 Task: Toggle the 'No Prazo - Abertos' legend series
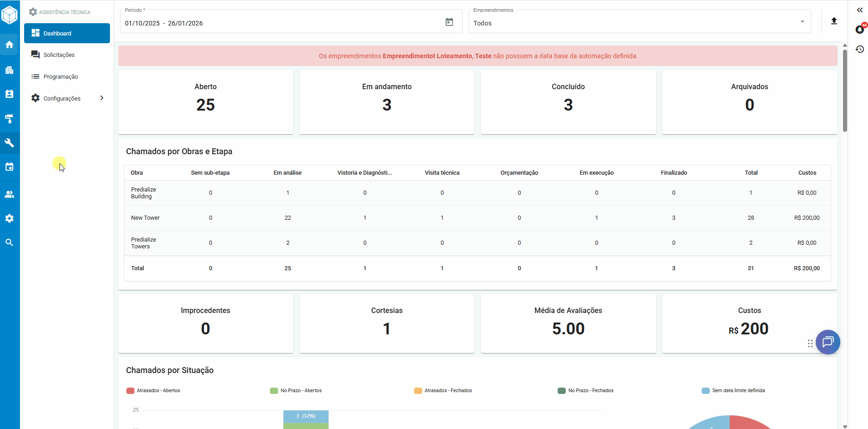click(x=296, y=390)
